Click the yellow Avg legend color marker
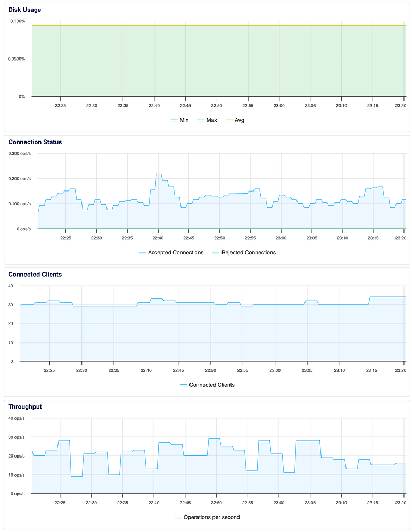Viewport: 412px width, 532px height. pos(229,120)
